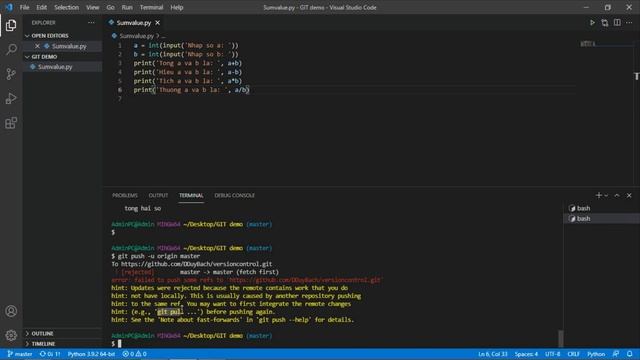640x360 pixels.
Task: Click Sumvalue.py in the breadcrumb
Action: 136,36
